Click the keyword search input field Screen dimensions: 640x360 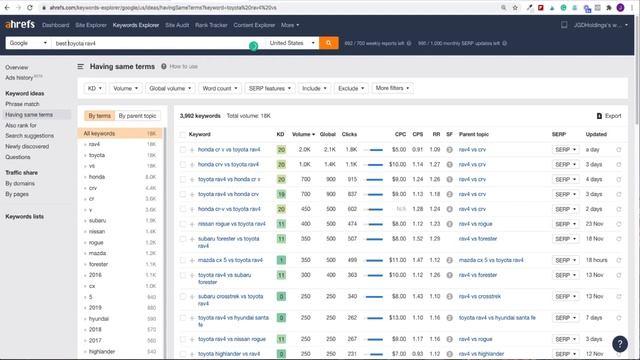tap(158, 43)
